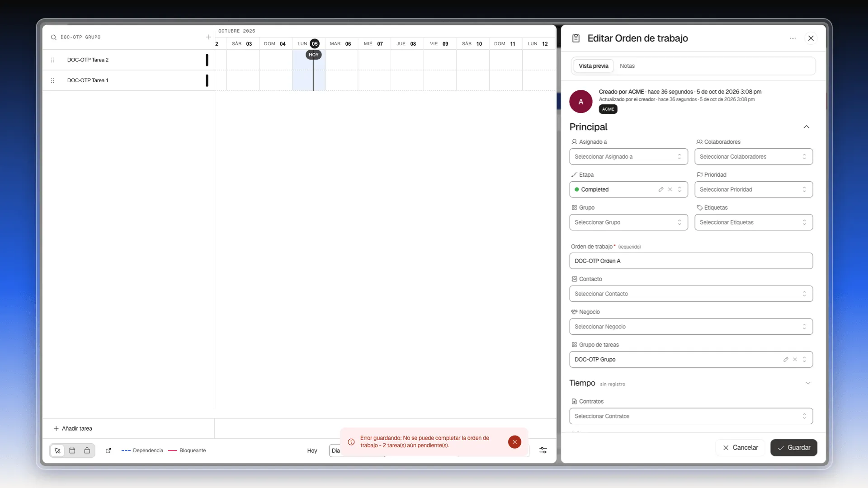Image resolution: width=868 pixels, height=488 pixels.
Task: Select the pointer cursor tool
Action: (x=57, y=450)
